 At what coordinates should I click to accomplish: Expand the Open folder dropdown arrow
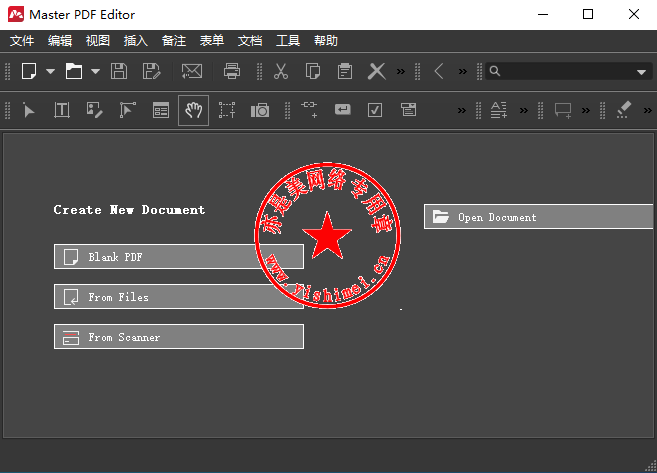point(96,71)
